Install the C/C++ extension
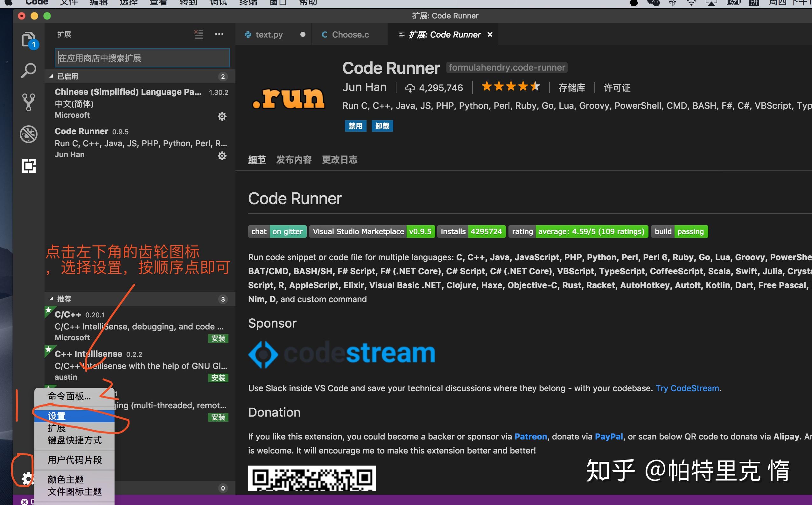The width and height of the screenshot is (812, 505). coord(218,338)
